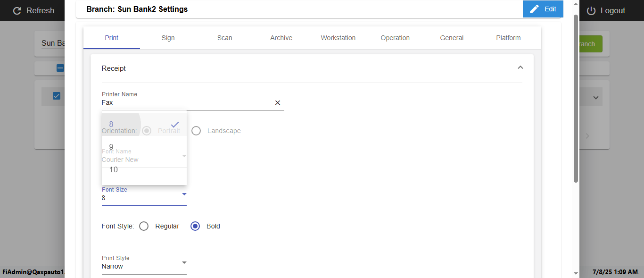Choose 10 in the font size list

pyautogui.click(x=114, y=169)
